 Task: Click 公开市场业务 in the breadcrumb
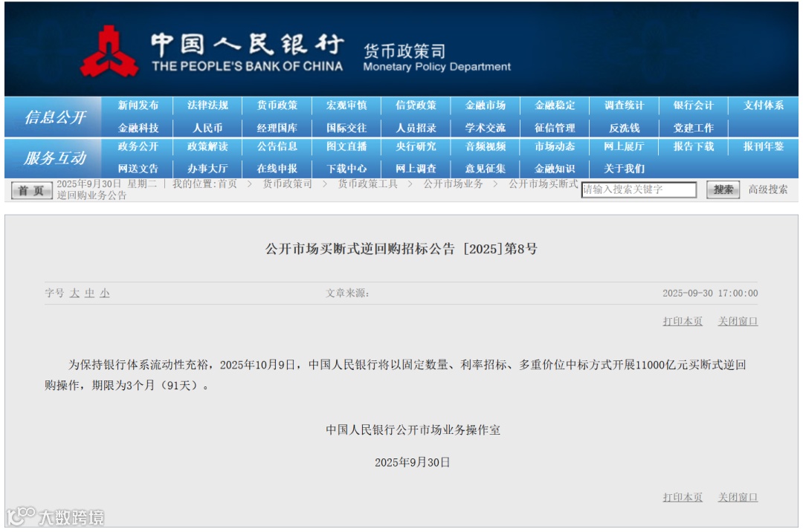(x=454, y=184)
